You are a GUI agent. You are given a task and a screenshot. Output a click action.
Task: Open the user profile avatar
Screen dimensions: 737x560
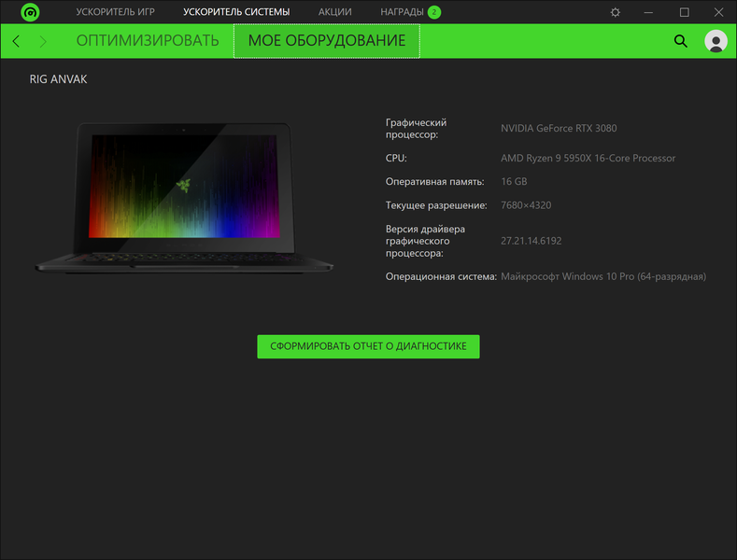(x=716, y=41)
